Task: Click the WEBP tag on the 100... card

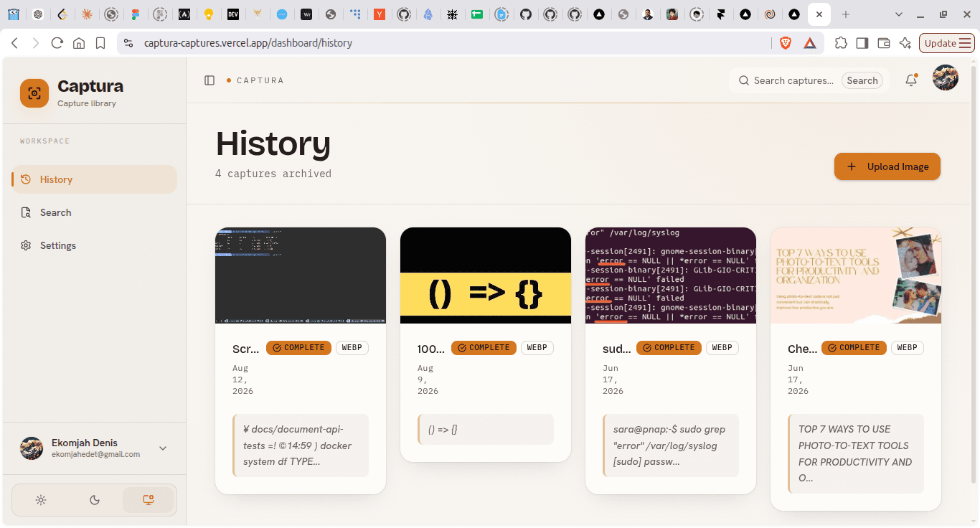Action: (537, 348)
